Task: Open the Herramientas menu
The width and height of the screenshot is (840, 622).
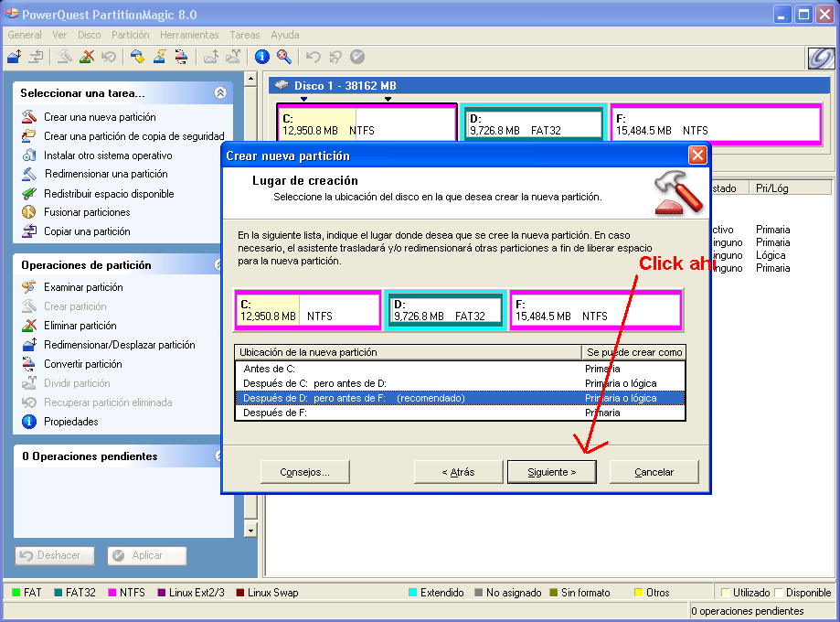Action: click(x=189, y=35)
